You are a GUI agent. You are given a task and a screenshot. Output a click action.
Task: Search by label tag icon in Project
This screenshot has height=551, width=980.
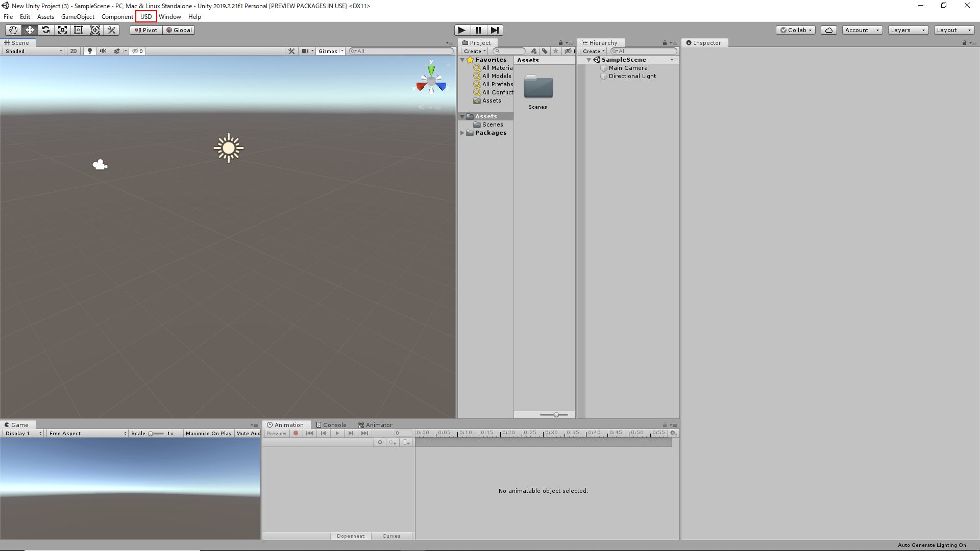(545, 51)
